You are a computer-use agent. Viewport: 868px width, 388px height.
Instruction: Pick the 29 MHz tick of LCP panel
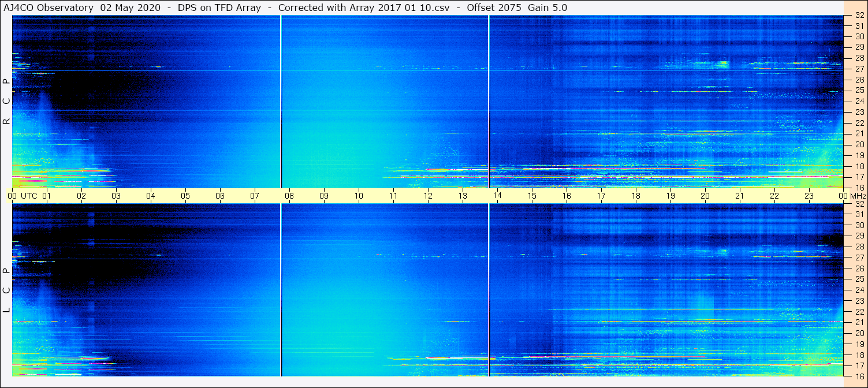pos(859,236)
